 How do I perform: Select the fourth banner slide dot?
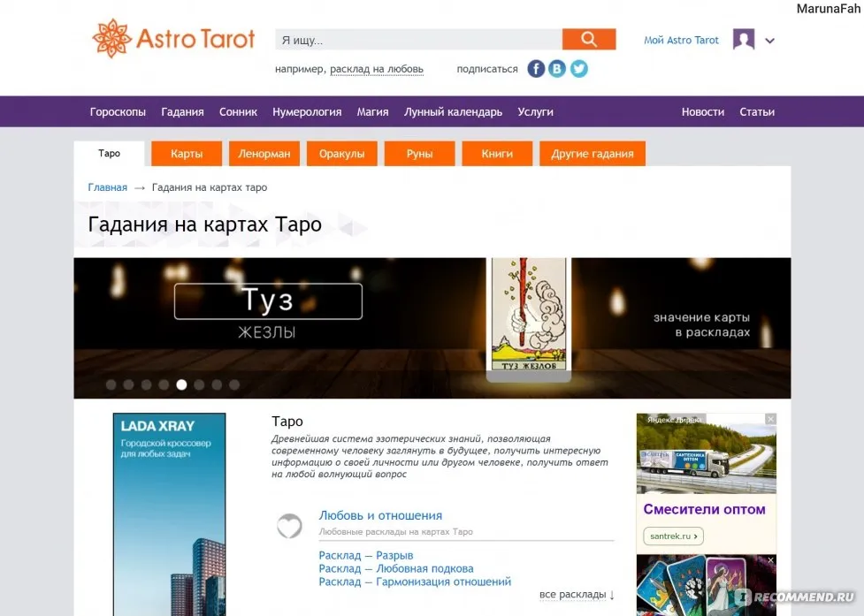pyautogui.click(x=164, y=384)
